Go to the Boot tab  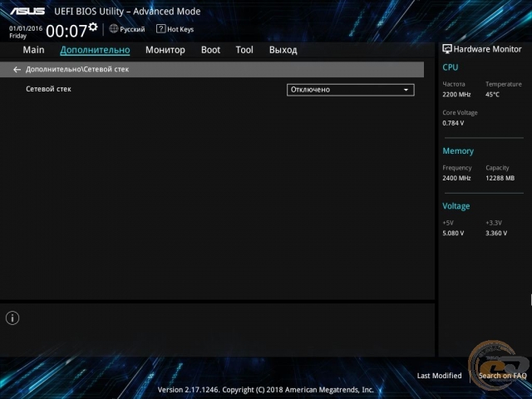tap(210, 50)
